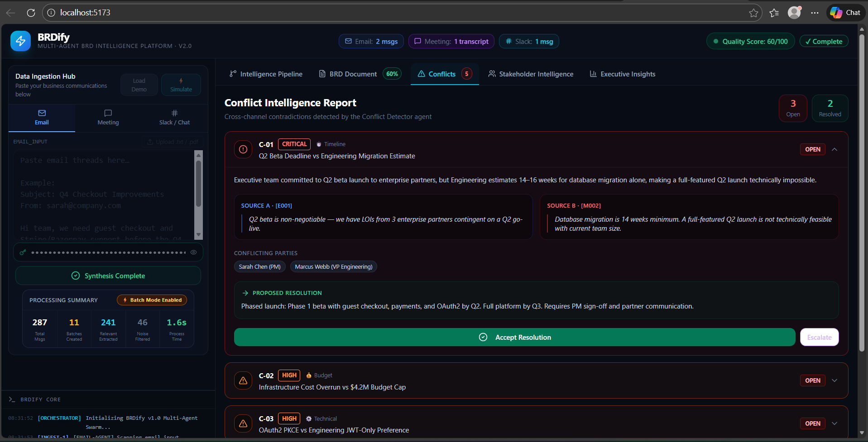The image size is (868, 442).
Task: Click the Upload .txt / .pdf icon
Action: tap(149, 142)
